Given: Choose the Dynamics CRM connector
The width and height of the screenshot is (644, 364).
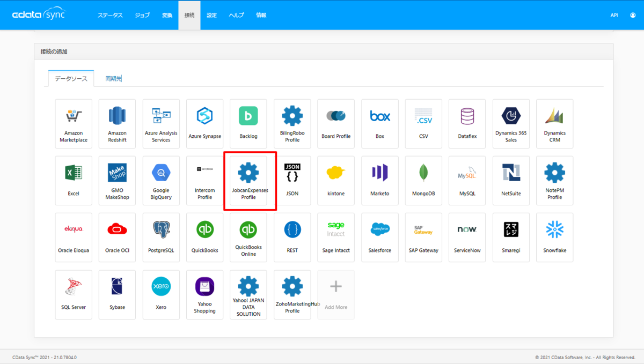Looking at the screenshot, I should click(555, 124).
